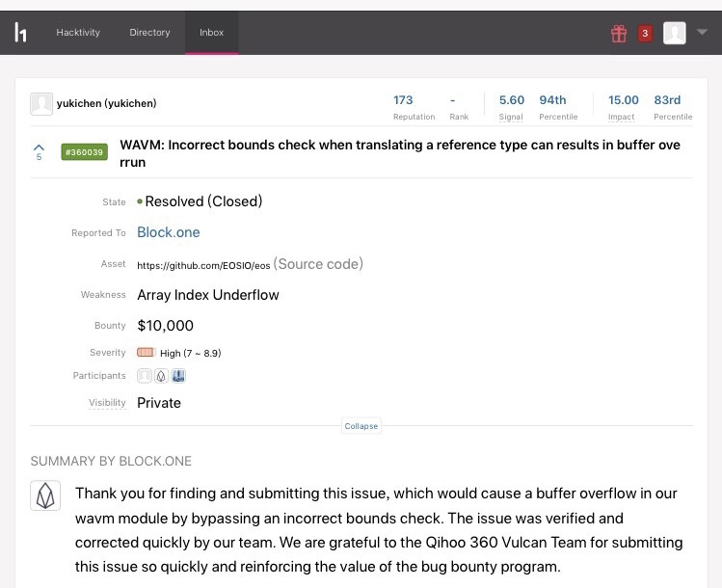The height and width of the screenshot is (588, 722).
Task: Click the first participant avatar
Action: pyautogui.click(x=145, y=376)
